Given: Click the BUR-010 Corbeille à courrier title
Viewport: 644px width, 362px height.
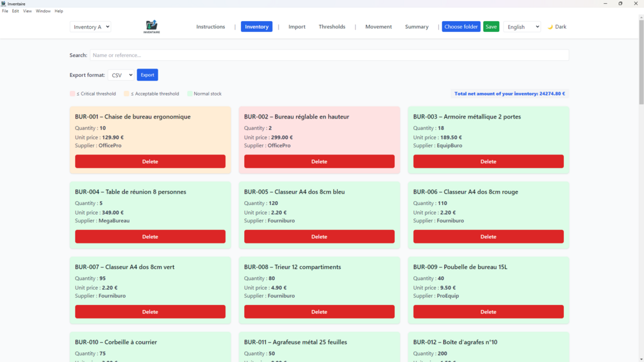Looking at the screenshot, I should click(116, 342).
